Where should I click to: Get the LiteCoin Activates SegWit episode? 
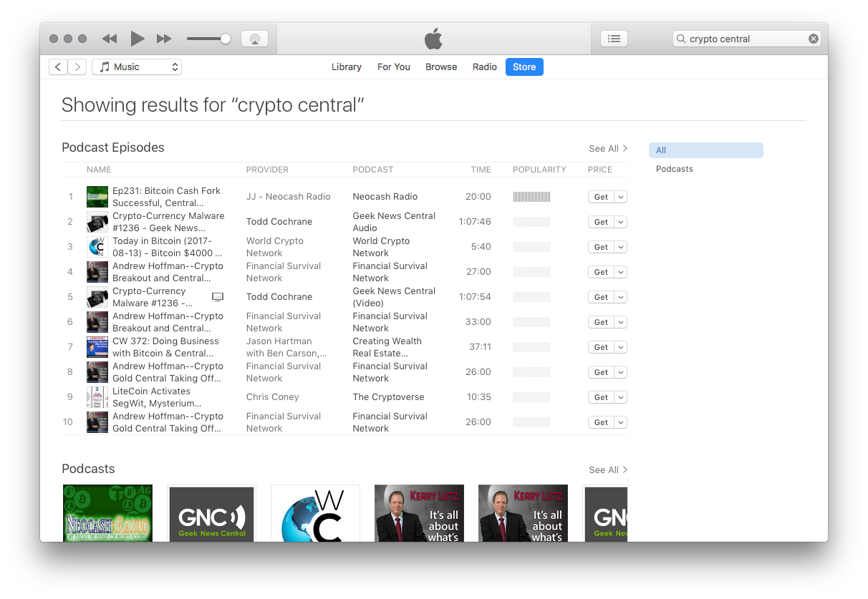pos(601,397)
